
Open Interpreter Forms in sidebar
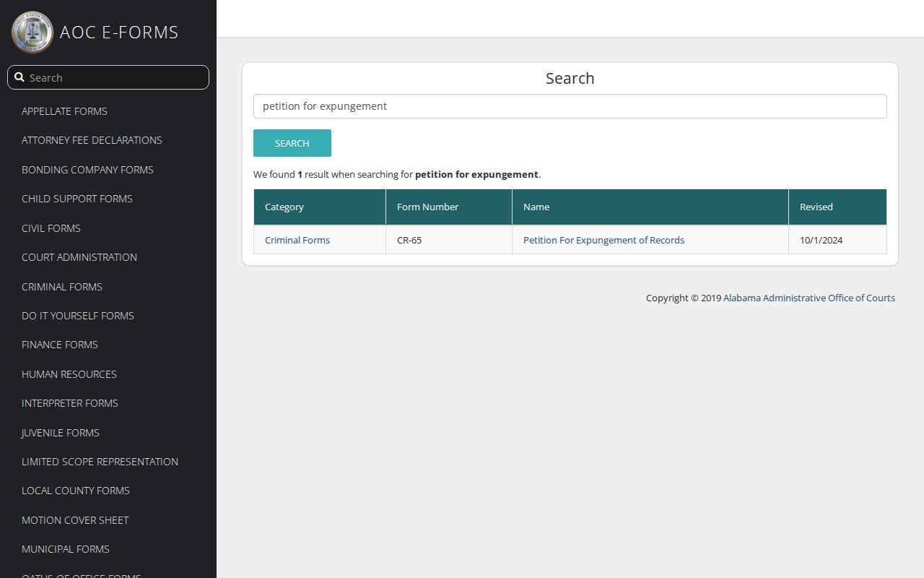coord(70,403)
